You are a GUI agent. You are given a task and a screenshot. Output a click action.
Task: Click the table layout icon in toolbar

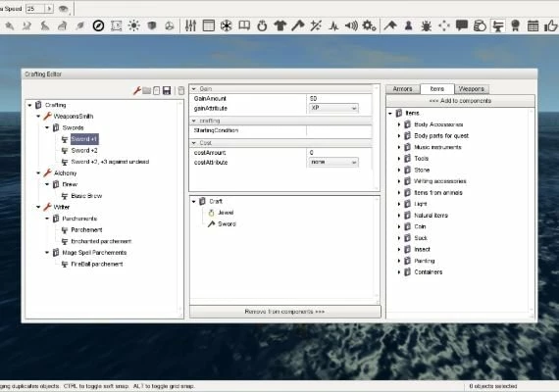tap(209, 25)
